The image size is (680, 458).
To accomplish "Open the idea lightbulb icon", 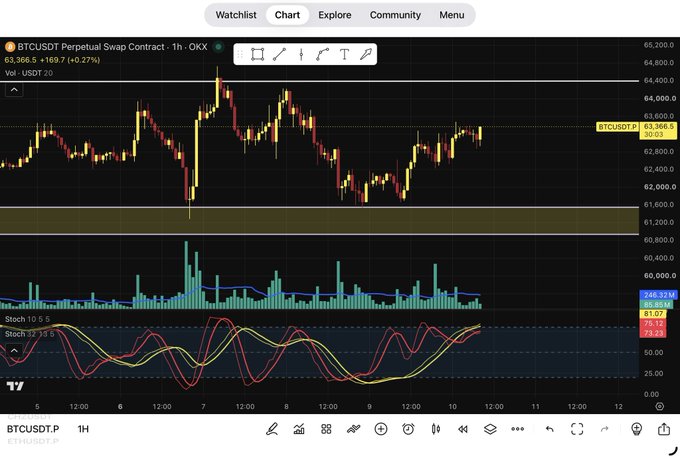I will [636, 429].
